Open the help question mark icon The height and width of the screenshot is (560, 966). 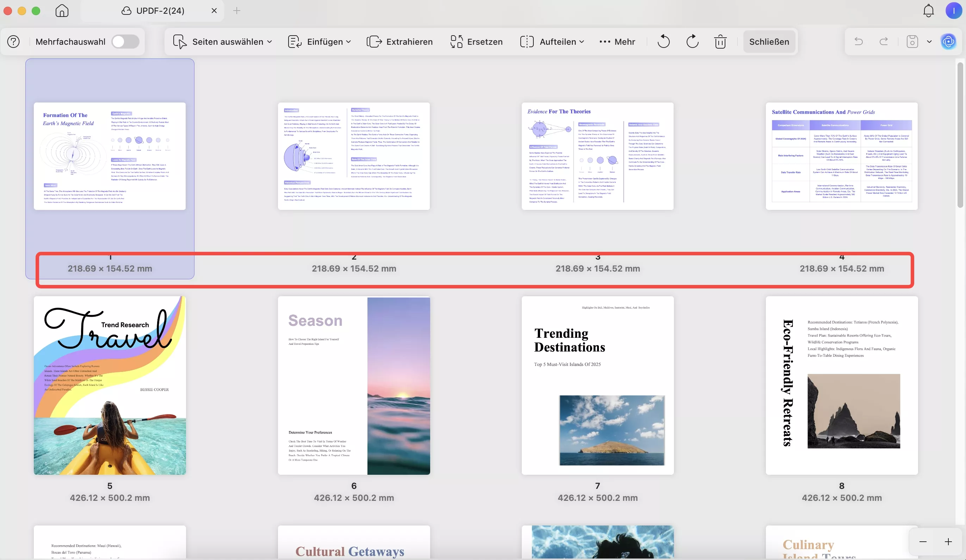coord(13,42)
